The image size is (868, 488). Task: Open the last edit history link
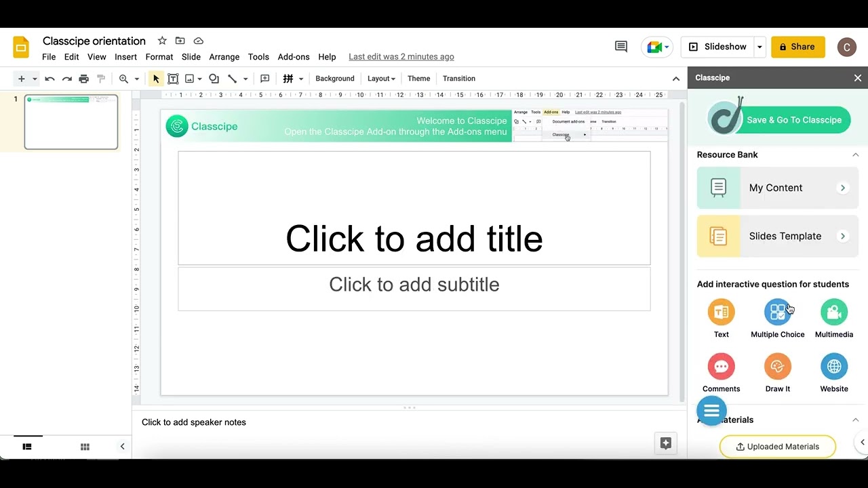(401, 57)
